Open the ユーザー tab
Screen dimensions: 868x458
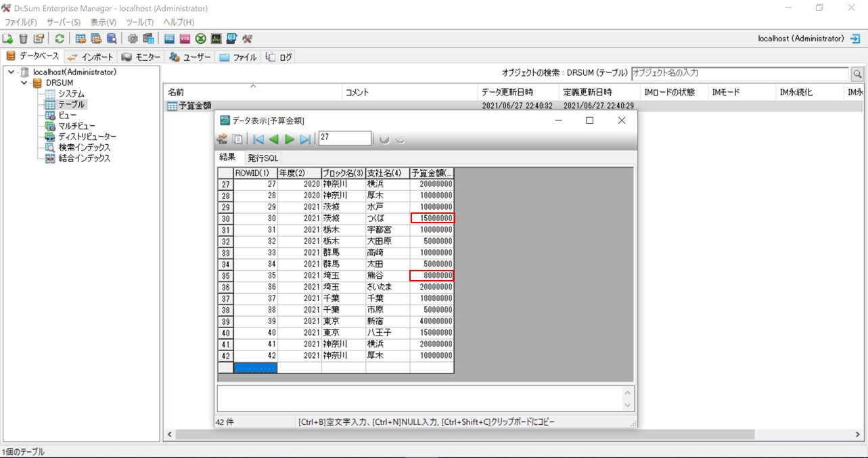[x=190, y=57]
